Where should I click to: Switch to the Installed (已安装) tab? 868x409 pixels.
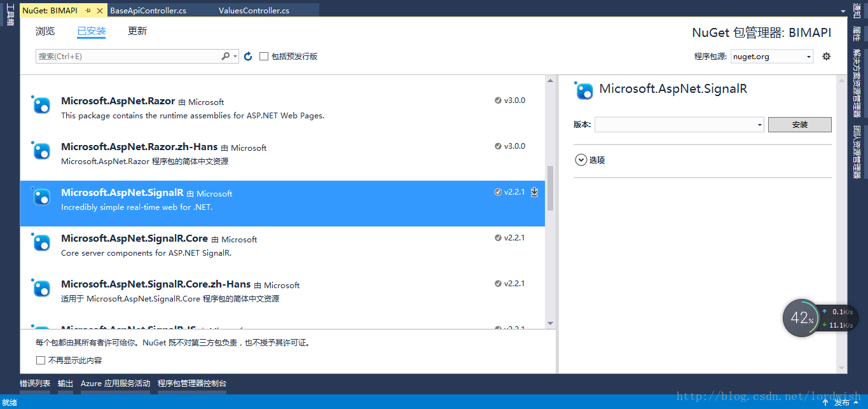92,31
